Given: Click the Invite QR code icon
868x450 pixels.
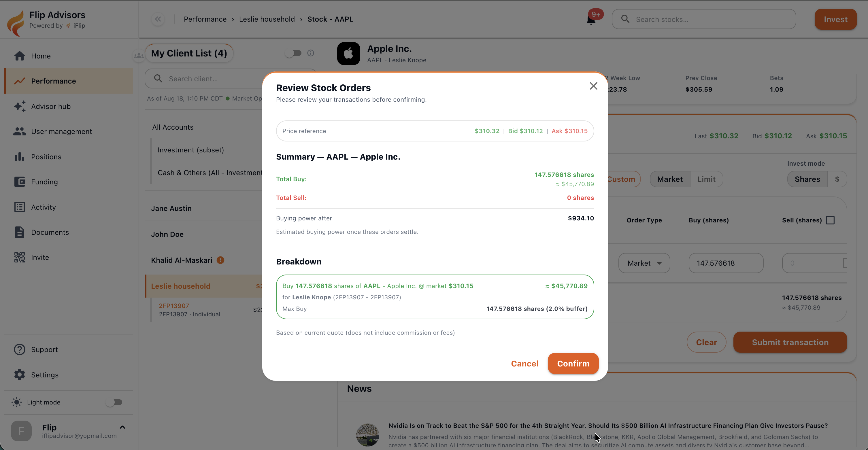Looking at the screenshot, I should [x=20, y=257].
